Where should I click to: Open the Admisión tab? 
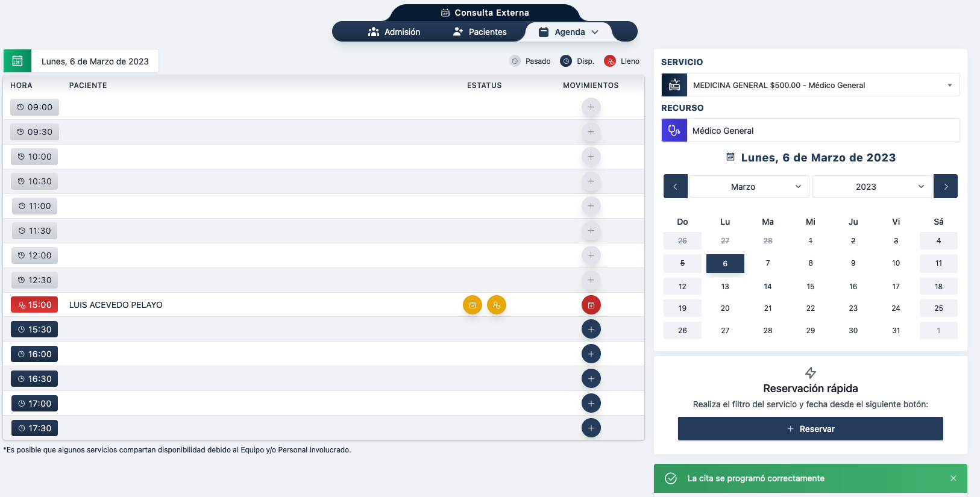click(x=394, y=32)
